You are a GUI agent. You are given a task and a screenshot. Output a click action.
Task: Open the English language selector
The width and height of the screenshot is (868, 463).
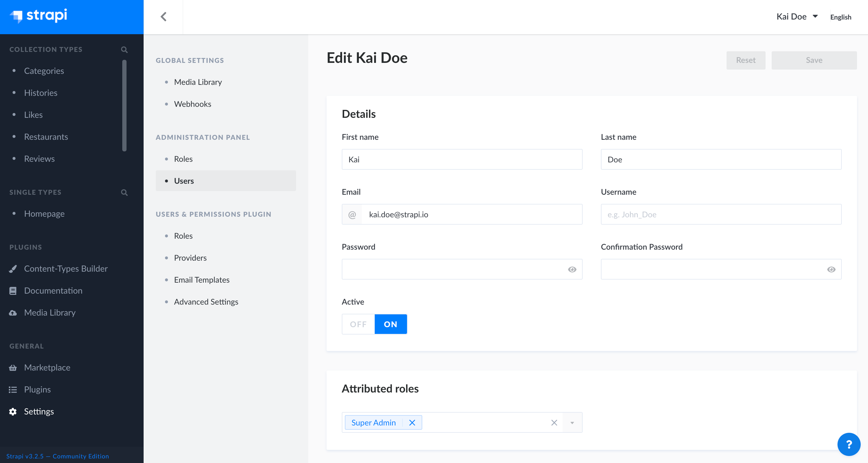tap(840, 17)
